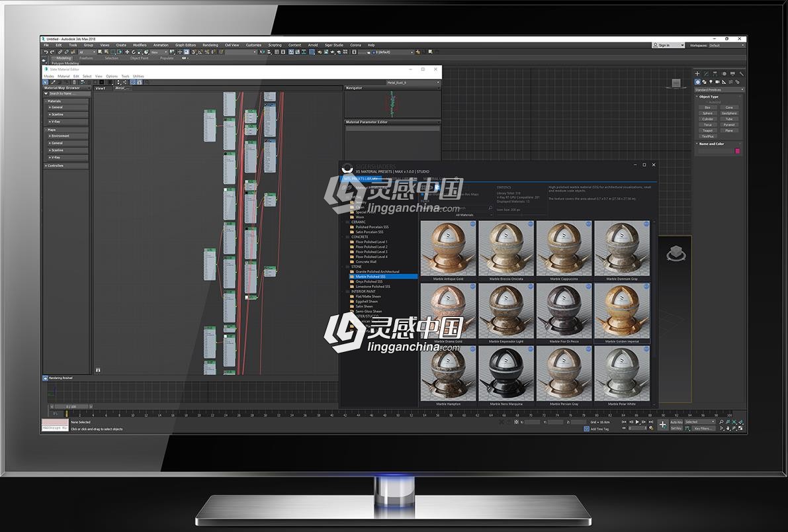The image size is (788, 532).
Task: Open the Motion tab in command panel
Action: click(724, 73)
